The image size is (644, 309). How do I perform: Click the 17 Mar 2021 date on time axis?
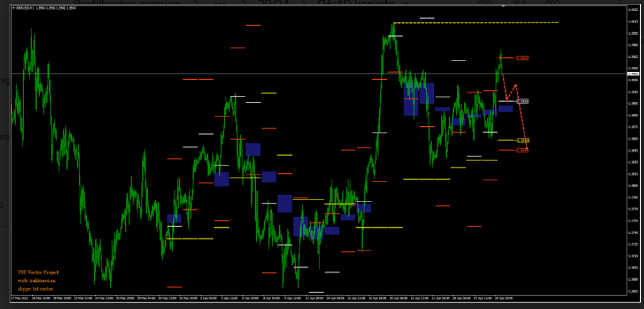pos(21,299)
